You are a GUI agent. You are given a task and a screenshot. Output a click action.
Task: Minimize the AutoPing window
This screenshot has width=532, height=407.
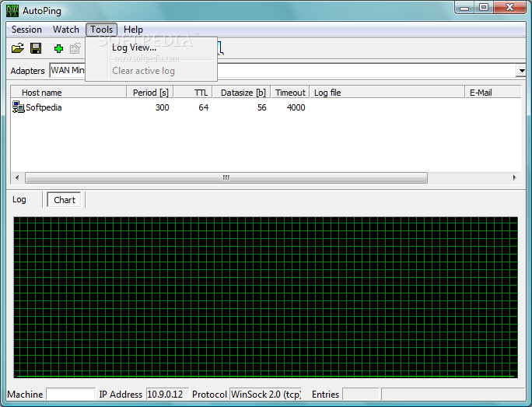click(x=464, y=8)
